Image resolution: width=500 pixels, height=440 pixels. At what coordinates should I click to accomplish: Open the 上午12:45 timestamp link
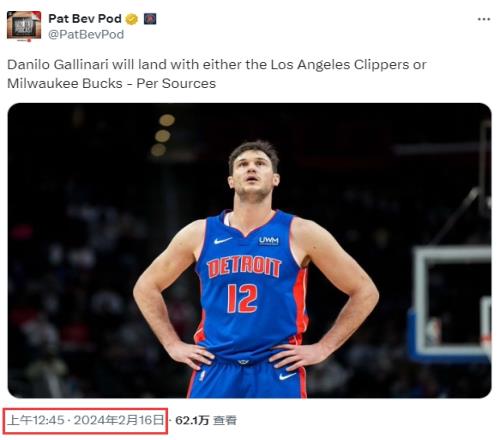(36, 420)
